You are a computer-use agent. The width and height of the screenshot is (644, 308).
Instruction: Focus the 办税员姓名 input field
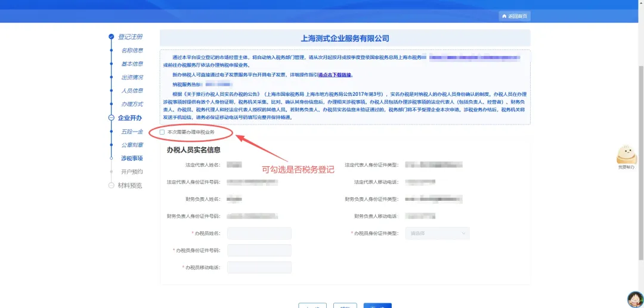[259, 234]
